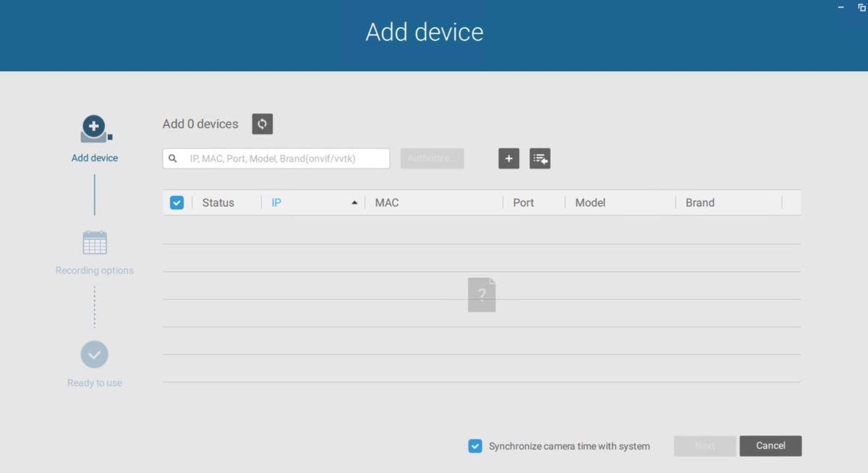Uncheck Synchronize camera time with system
This screenshot has height=473, width=868.
[475, 446]
